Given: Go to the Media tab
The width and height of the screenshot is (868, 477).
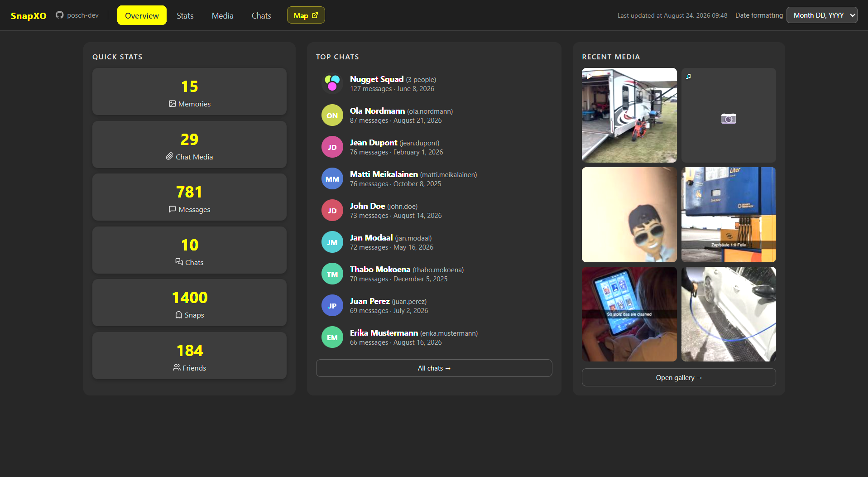Looking at the screenshot, I should click(x=223, y=15).
